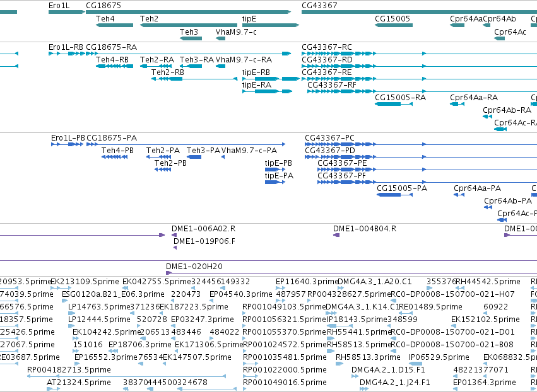
Task: Click the Cpr64Aa-RA transcript label
Action: click(x=474, y=98)
